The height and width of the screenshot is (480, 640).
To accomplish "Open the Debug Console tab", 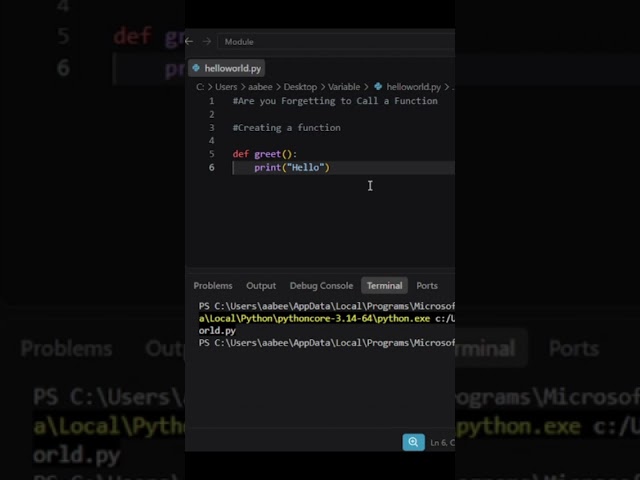I will pyautogui.click(x=321, y=286).
